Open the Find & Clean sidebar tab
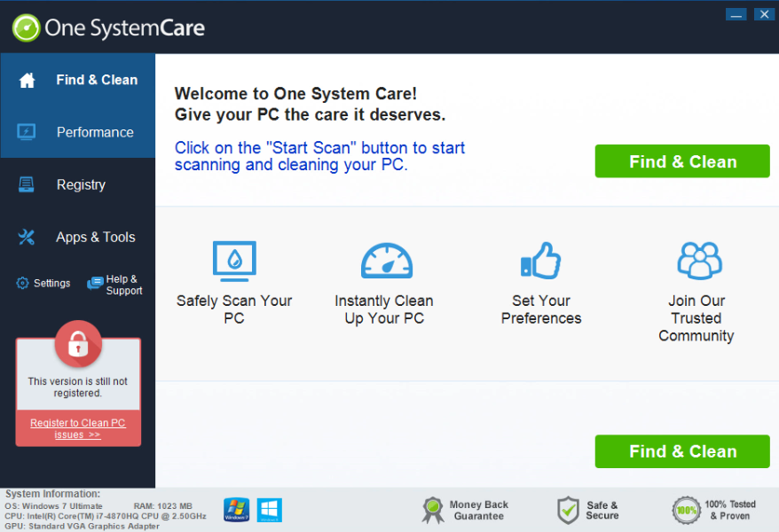 (78, 80)
